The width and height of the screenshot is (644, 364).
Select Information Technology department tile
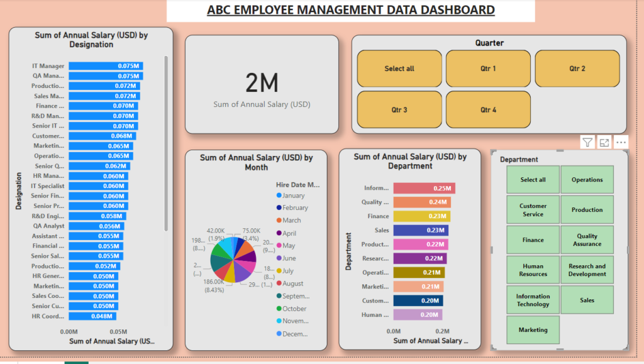click(533, 301)
